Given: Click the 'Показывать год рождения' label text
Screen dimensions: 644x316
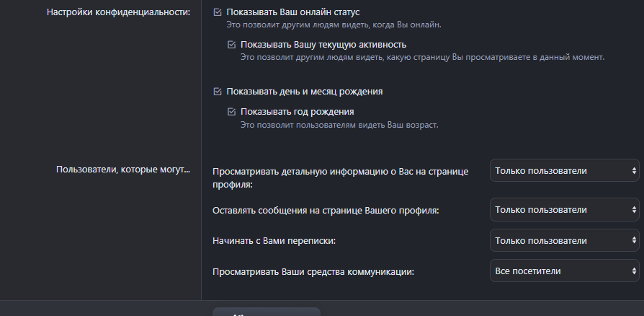Looking at the screenshot, I should (298, 112).
